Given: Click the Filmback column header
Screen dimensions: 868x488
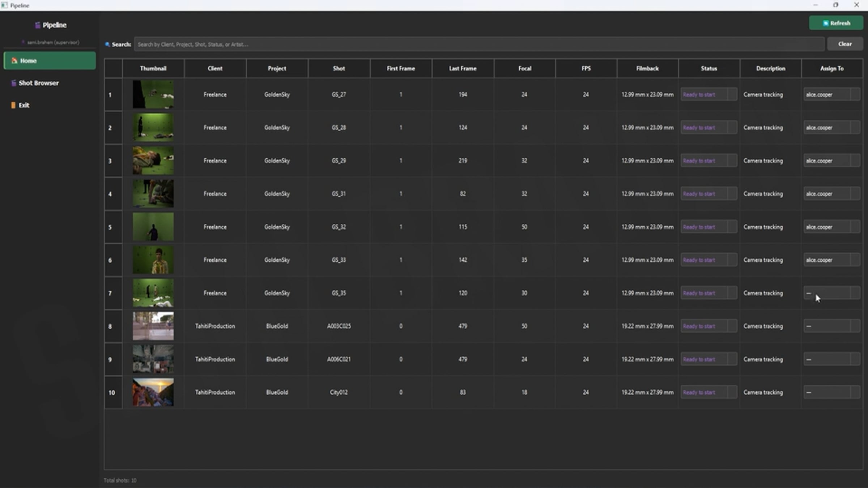Looking at the screenshot, I should click(647, 68).
